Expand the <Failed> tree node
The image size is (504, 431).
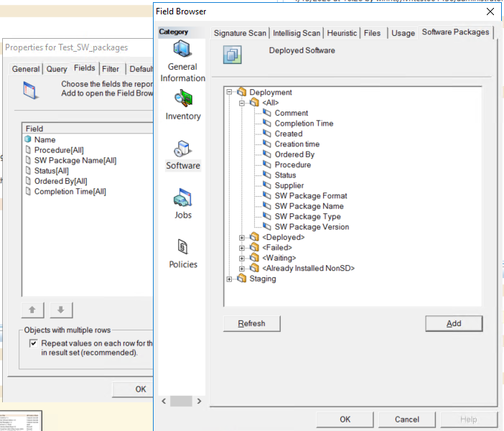[242, 248]
